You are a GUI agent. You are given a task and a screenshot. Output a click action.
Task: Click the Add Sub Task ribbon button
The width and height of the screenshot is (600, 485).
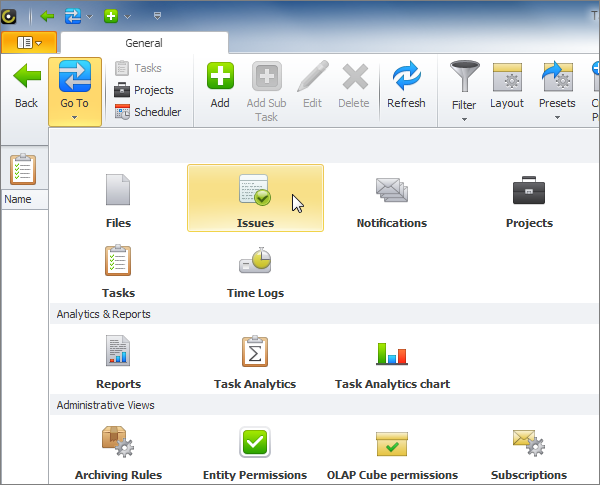pyautogui.click(x=267, y=92)
